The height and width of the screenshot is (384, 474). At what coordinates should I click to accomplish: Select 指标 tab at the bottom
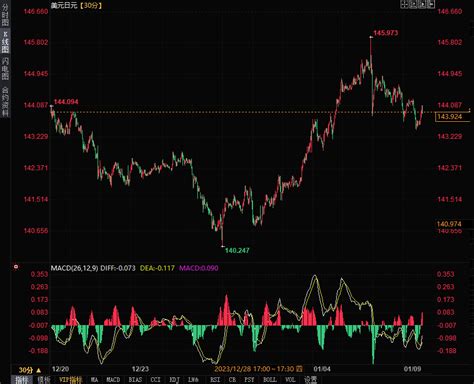tap(22, 379)
